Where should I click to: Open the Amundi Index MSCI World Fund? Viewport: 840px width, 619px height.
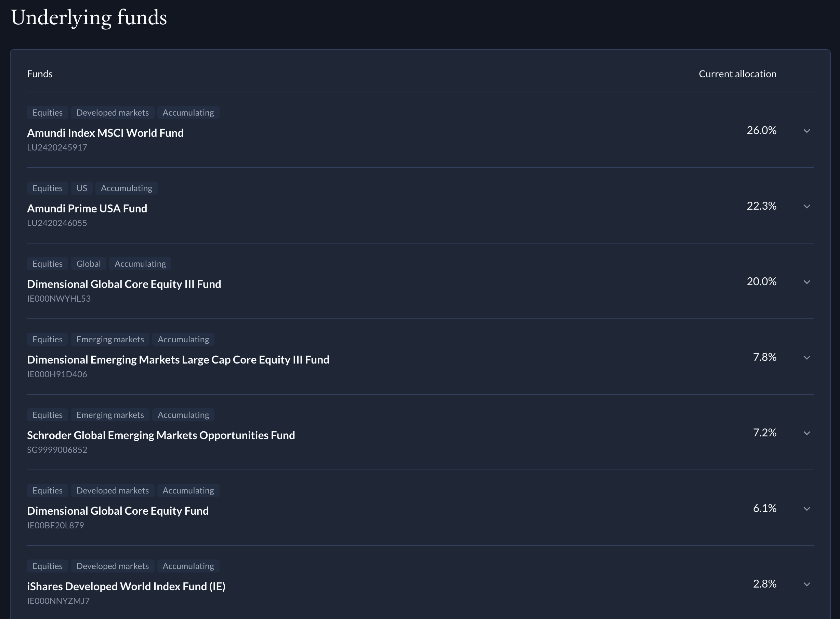tap(105, 133)
